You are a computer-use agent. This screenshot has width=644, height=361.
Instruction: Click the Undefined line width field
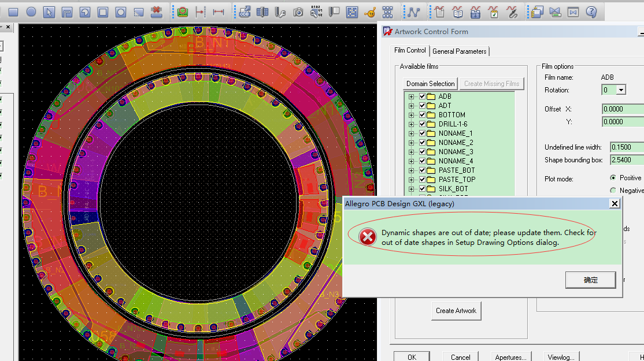(x=627, y=147)
